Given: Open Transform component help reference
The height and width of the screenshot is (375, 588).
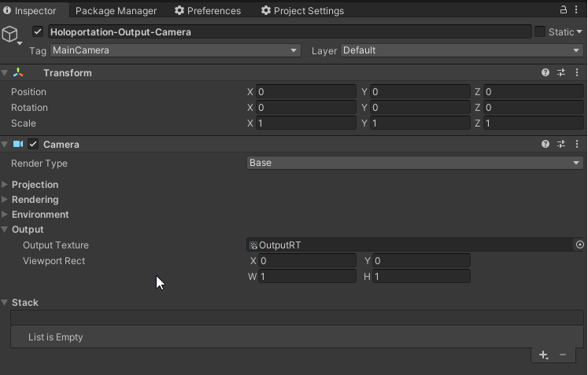Looking at the screenshot, I should point(545,72).
